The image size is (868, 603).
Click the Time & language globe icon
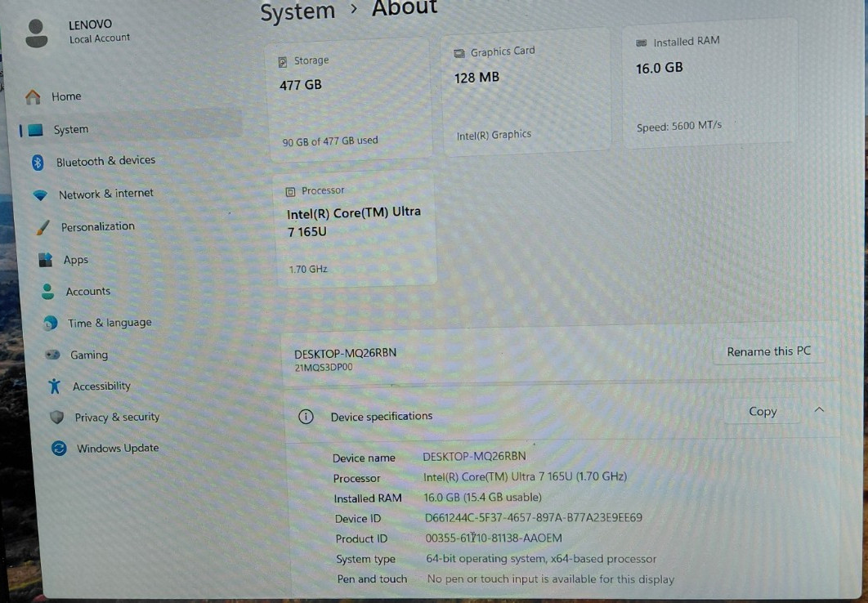(x=51, y=323)
